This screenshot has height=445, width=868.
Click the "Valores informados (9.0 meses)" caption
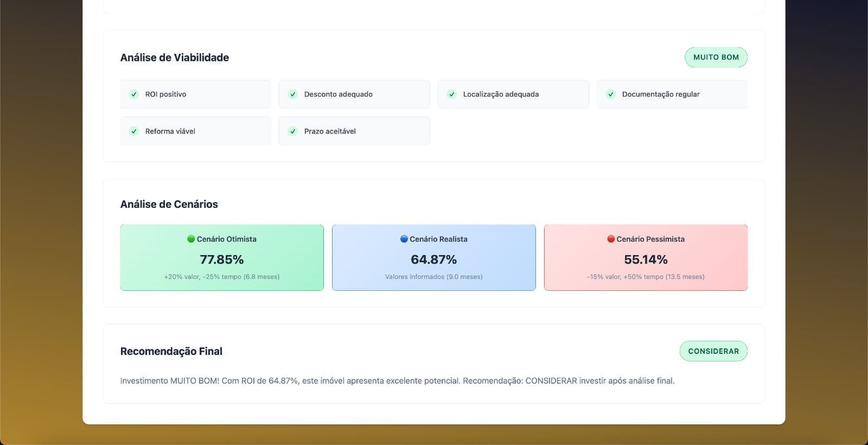point(433,277)
